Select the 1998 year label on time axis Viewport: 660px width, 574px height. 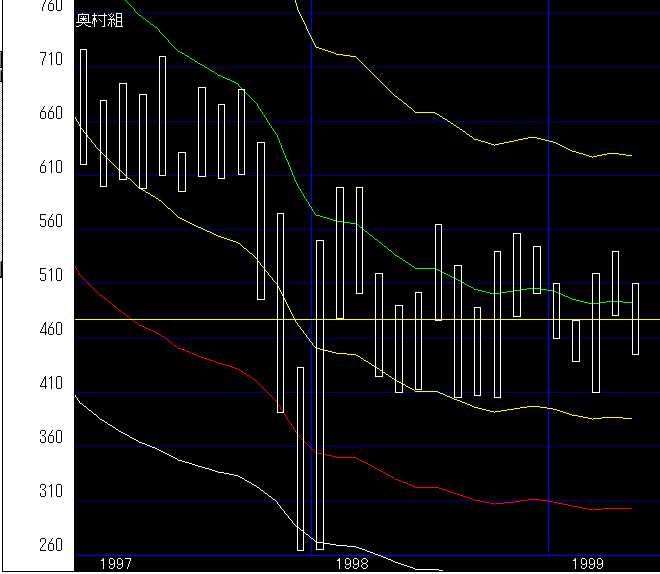click(x=352, y=564)
